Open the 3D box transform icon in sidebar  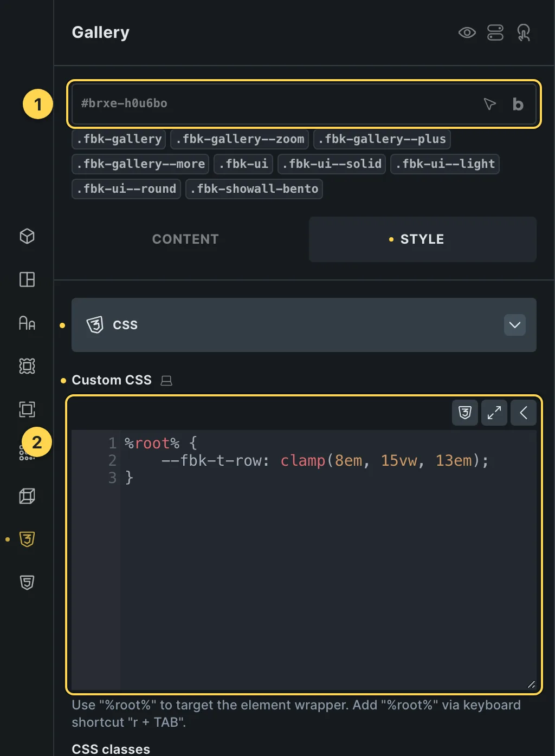[x=27, y=496]
